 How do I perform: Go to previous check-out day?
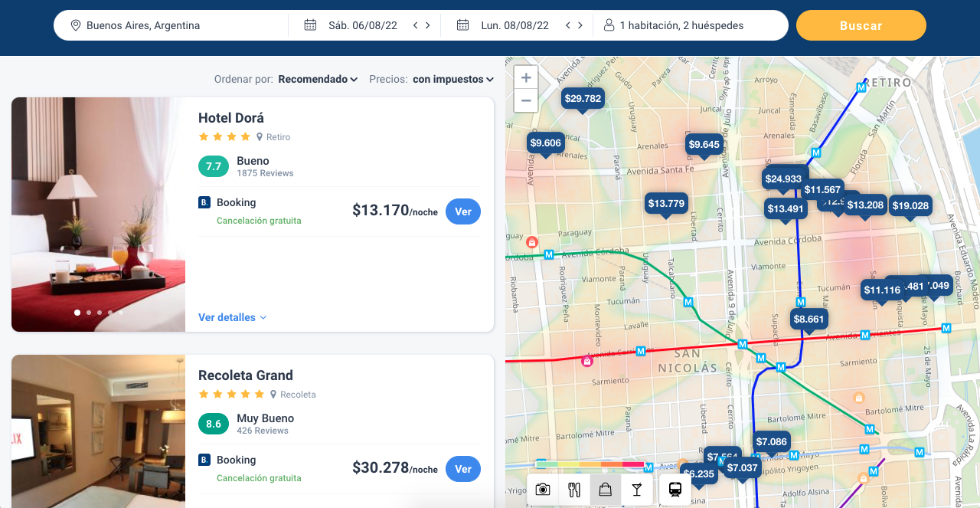[x=568, y=25]
